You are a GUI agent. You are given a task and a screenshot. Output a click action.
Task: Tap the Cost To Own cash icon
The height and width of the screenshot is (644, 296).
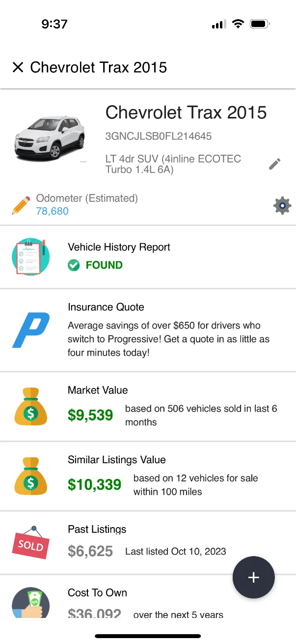30,603
